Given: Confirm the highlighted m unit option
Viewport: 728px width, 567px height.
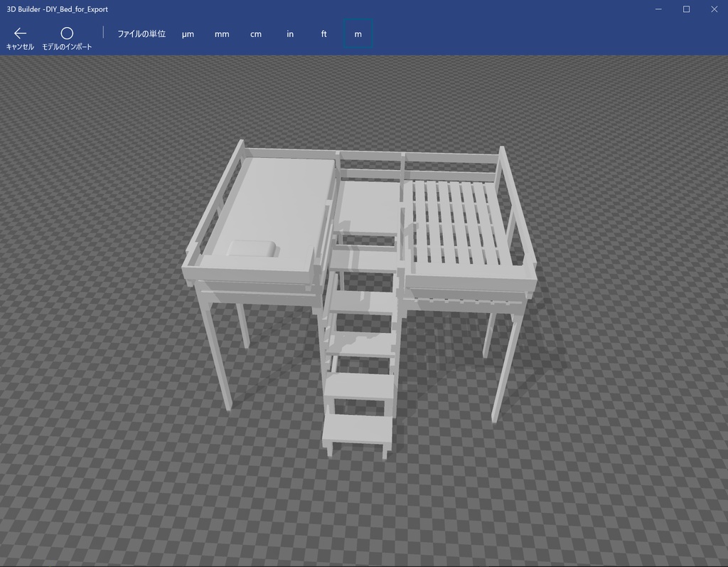Looking at the screenshot, I should click(x=358, y=33).
